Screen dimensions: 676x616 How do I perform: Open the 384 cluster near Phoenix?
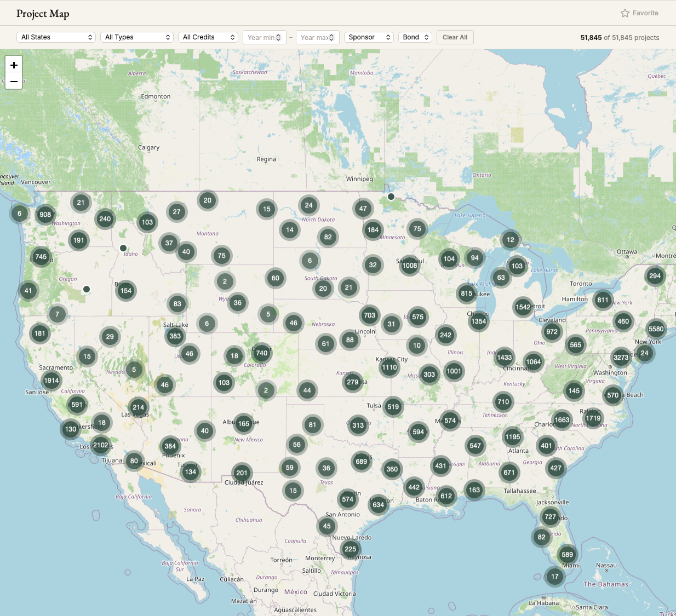pos(170,446)
